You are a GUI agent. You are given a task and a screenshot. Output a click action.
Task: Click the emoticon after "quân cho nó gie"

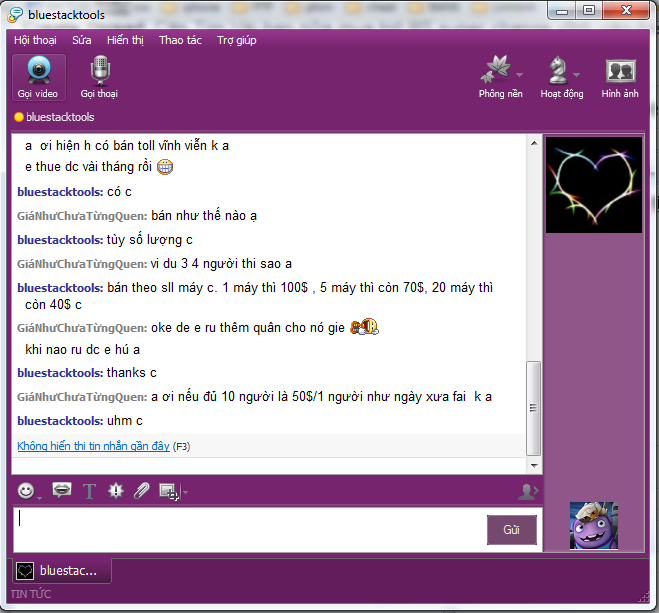click(x=364, y=327)
